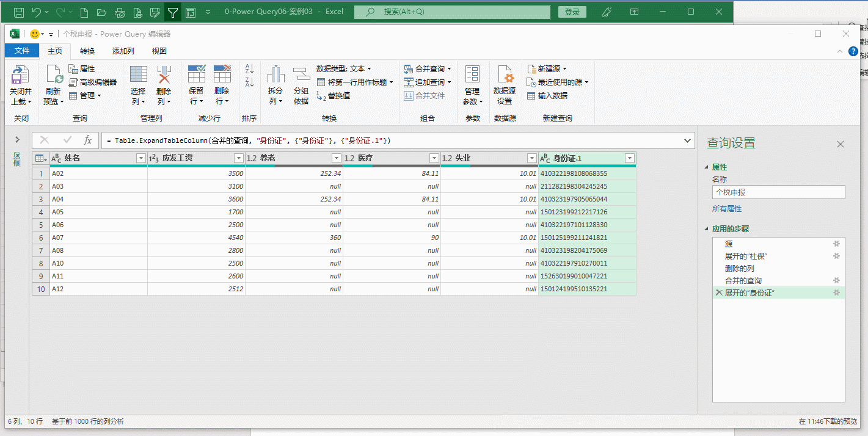
Task: Expand the formula bar with the chevron
Action: point(688,140)
